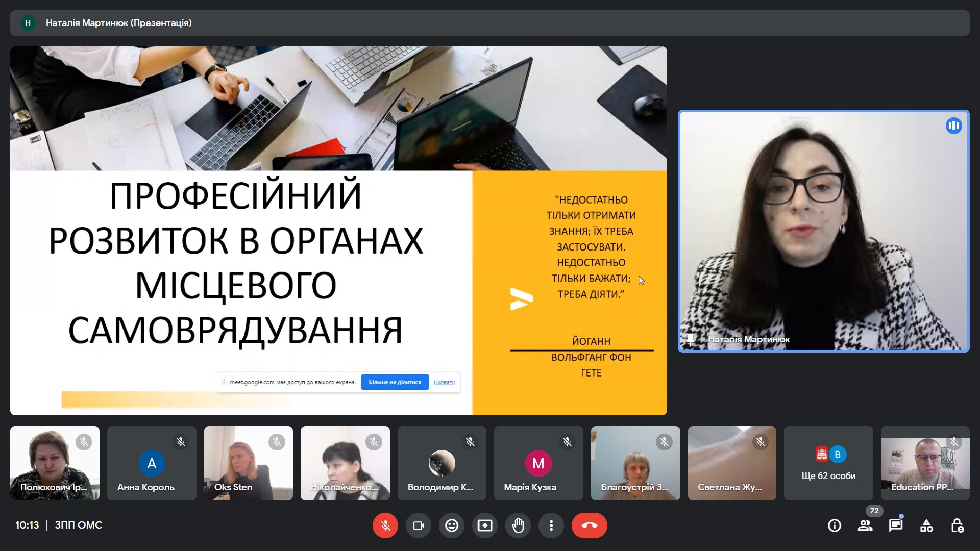Leave the call with the red hang-up button
This screenshot has height=551, width=980.
pos(589,525)
